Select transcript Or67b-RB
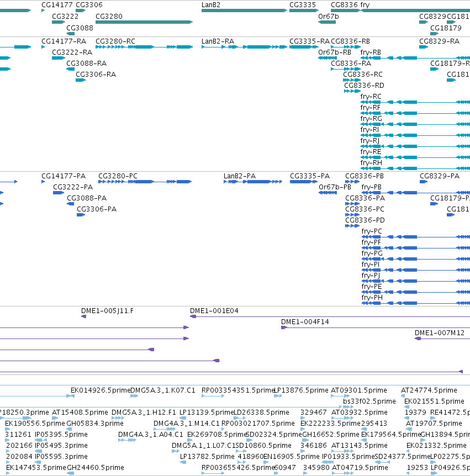Screen dimensions: 470x476 335,52
